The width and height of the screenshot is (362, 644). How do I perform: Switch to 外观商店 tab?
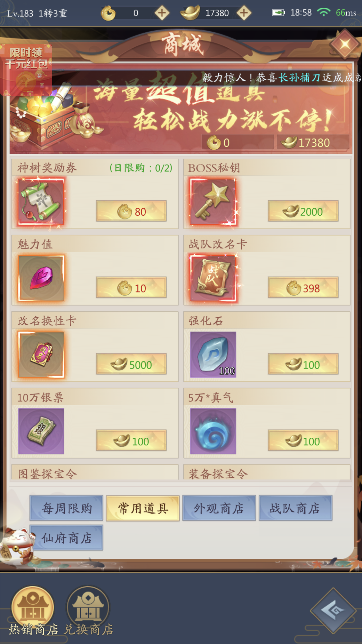click(x=219, y=508)
